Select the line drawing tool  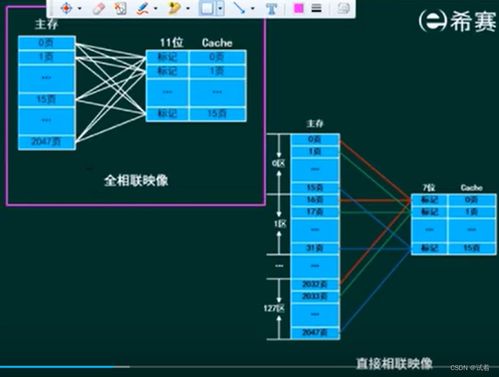click(x=239, y=8)
